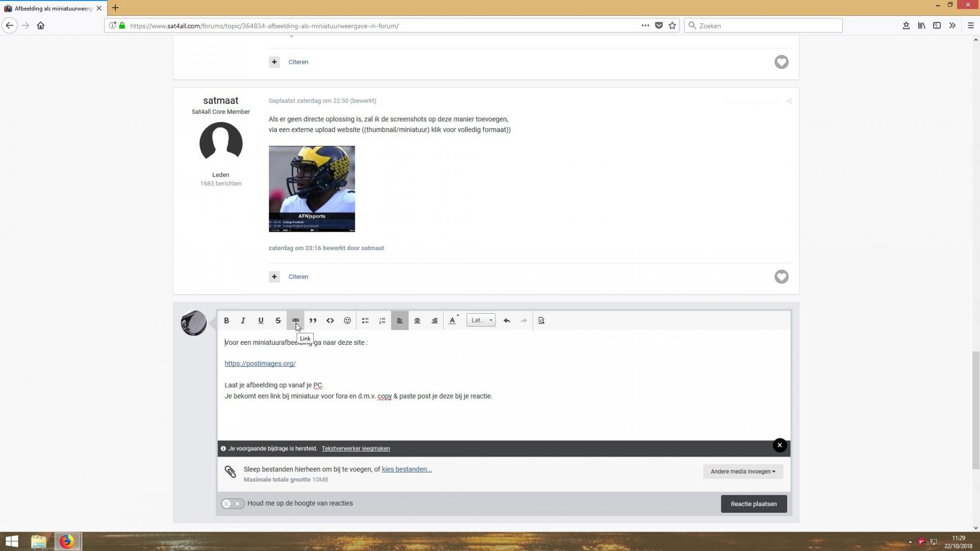Apply underline formatting
Viewport: 980px width, 551px height.
click(261, 320)
